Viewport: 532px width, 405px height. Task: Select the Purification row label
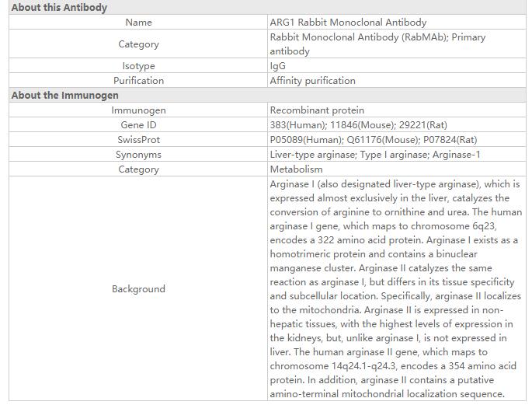(138, 81)
